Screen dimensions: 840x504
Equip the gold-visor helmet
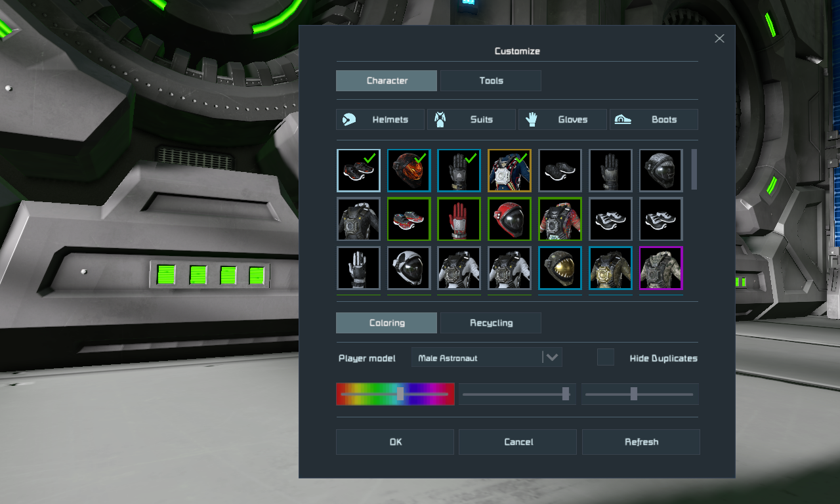pyautogui.click(x=560, y=268)
